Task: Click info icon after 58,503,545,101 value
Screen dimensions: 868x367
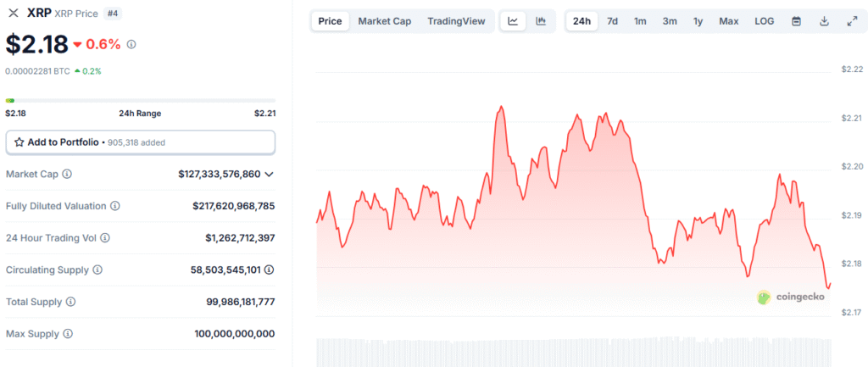Action: 269,270
